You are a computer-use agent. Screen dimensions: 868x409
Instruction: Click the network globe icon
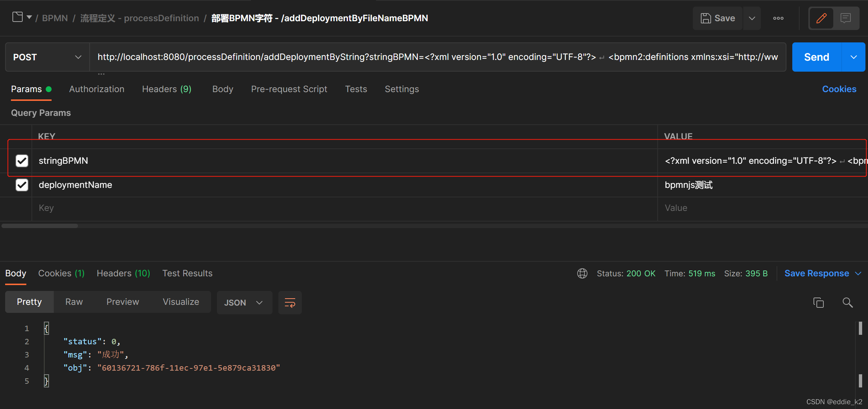point(582,273)
